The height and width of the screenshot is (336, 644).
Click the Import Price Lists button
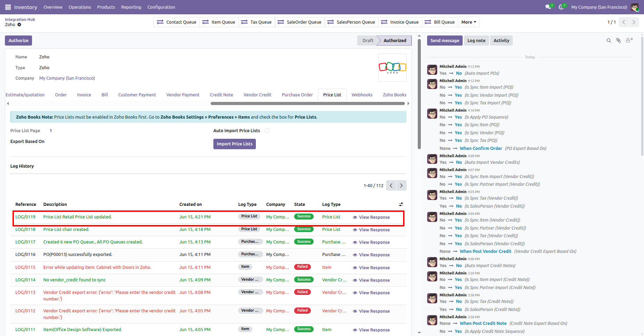click(235, 144)
